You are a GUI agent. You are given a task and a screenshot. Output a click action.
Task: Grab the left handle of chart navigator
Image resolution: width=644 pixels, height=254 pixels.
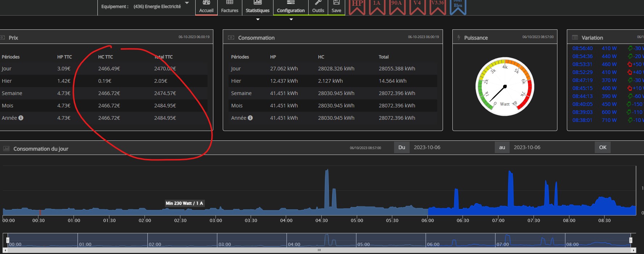click(x=8, y=240)
